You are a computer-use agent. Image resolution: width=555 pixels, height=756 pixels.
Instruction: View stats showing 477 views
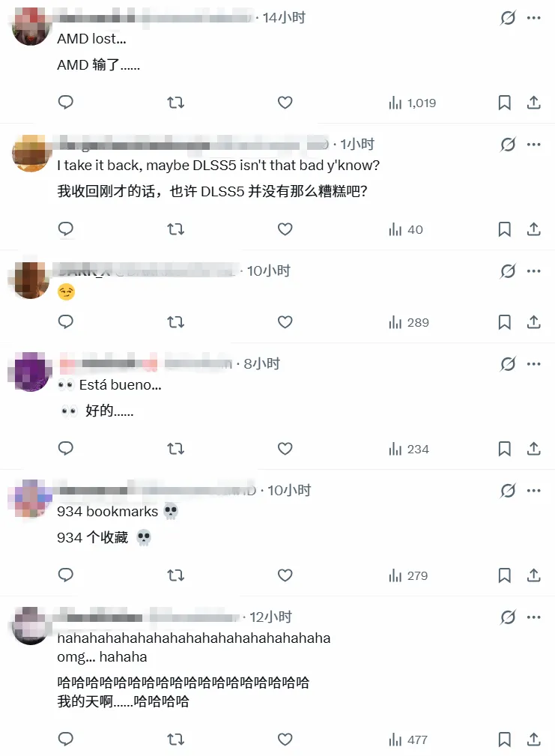pos(408,740)
